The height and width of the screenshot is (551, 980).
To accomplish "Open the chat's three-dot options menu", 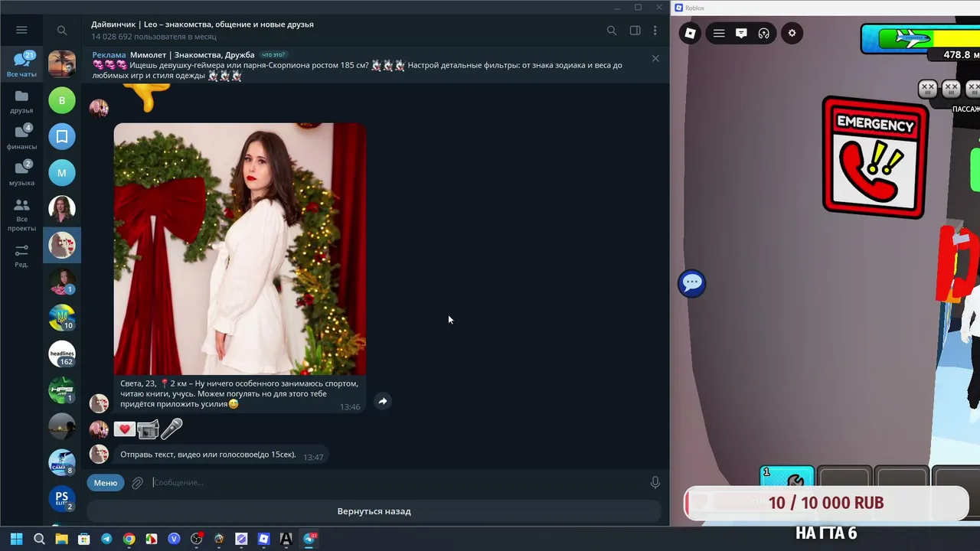I will coord(655,31).
